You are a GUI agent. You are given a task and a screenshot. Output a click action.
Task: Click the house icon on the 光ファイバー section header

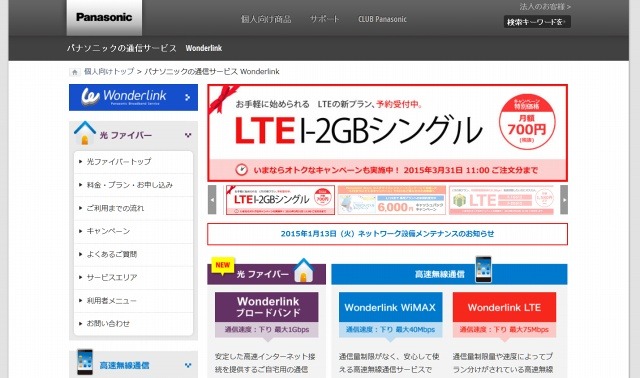(x=304, y=270)
